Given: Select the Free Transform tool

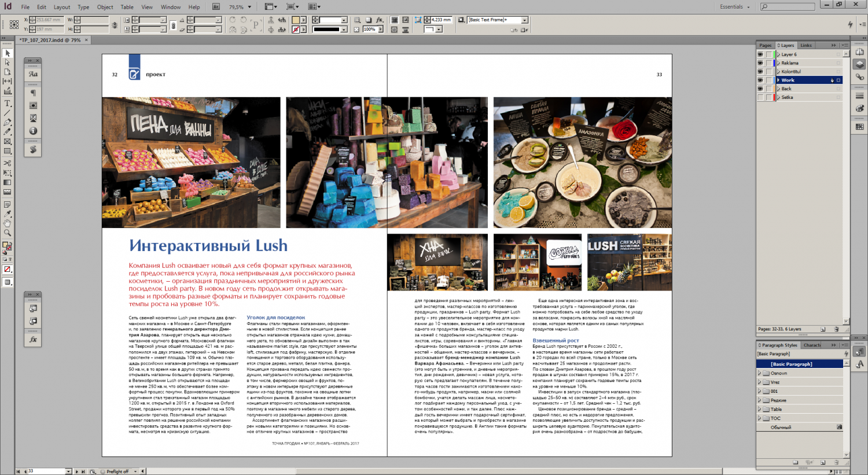Looking at the screenshot, I should tap(8, 173).
